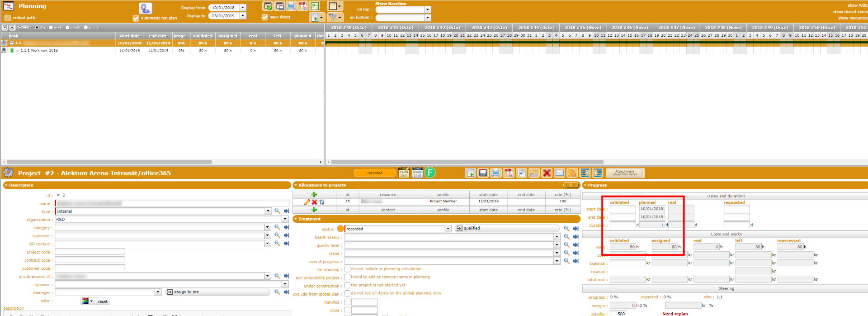
Task: Refresh the project detail display
Action: coord(534,173)
